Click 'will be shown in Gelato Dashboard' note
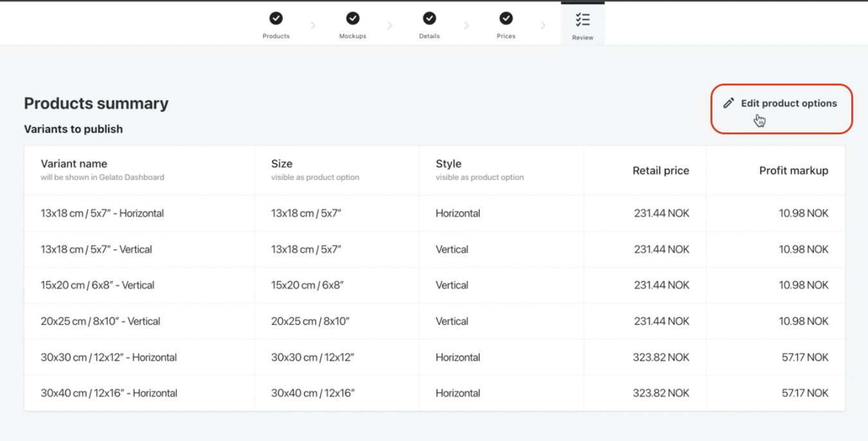Image resolution: width=868 pixels, height=441 pixels. point(102,177)
